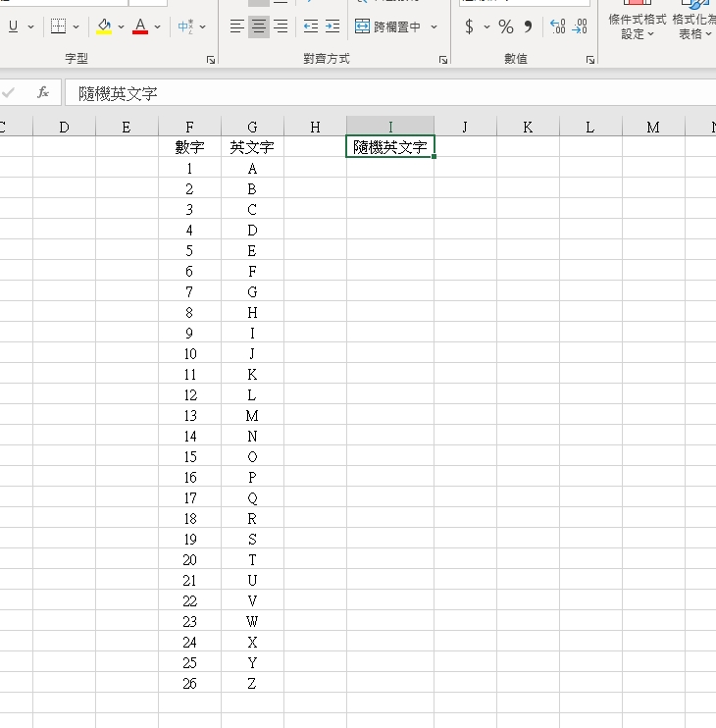
Task: Increase decimal places
Action: coord(557,26)
